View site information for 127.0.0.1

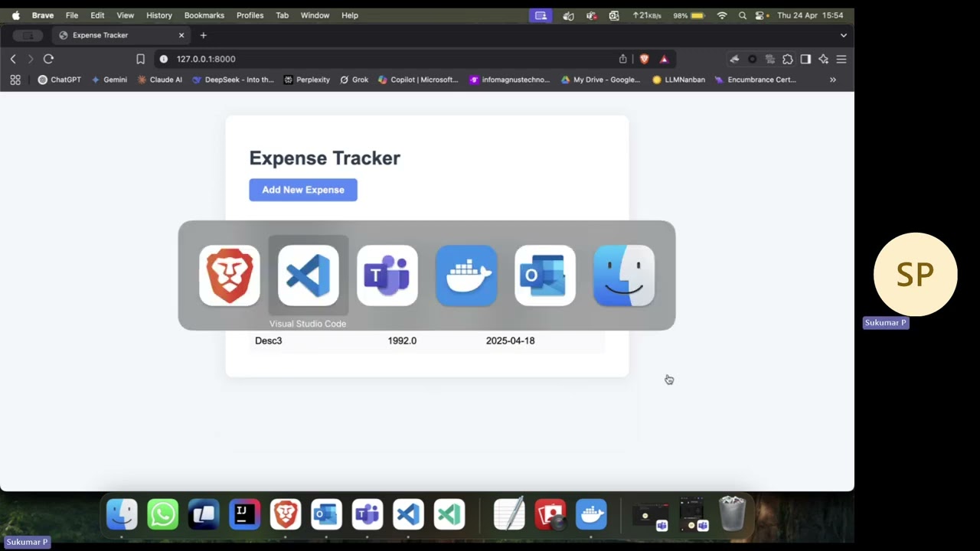coord(163,59)
